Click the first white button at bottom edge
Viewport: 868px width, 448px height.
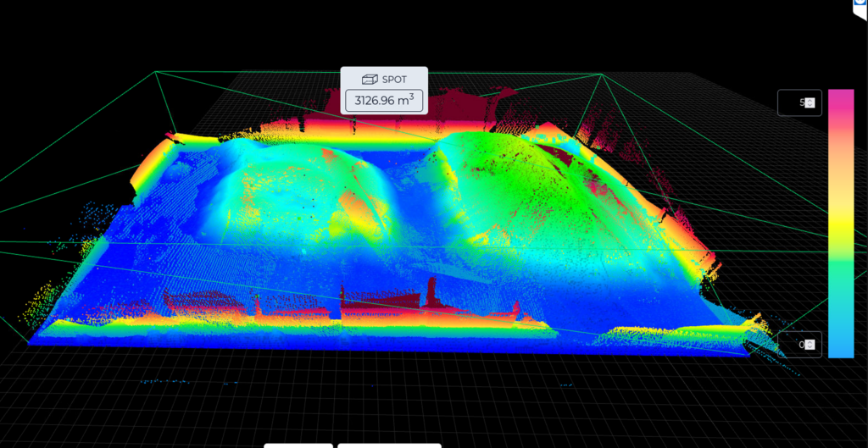tap(298, 445)
